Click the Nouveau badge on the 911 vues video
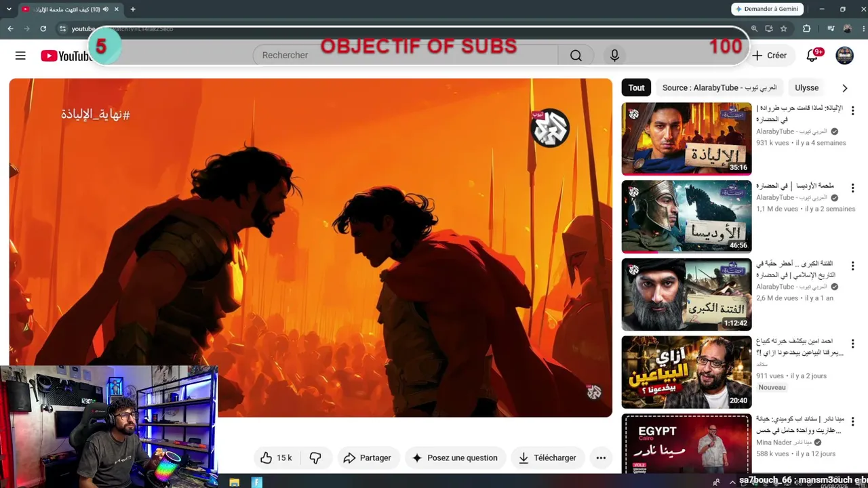This screenshot has height=488, width=868. click(x=772, y=388)
